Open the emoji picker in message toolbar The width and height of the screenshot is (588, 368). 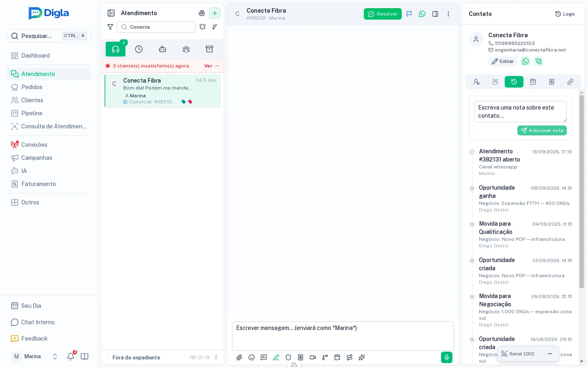pyautogui.click(x=252, y=357)
